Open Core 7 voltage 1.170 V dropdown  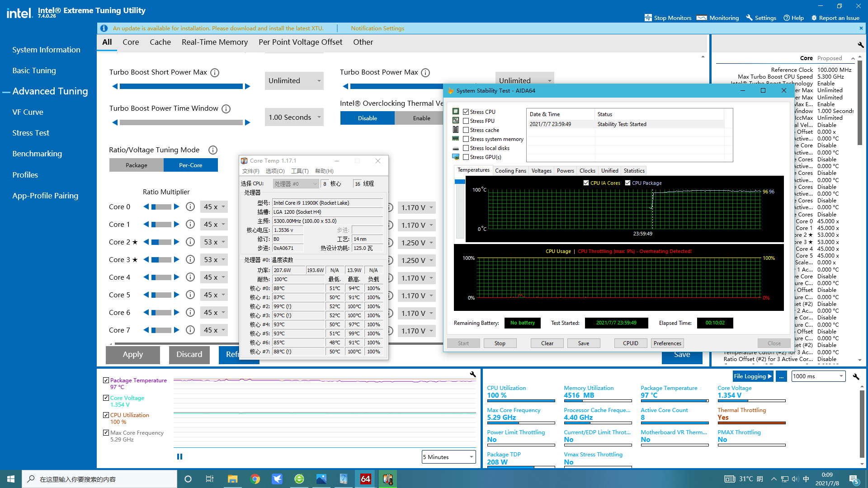pyautogui.click(x=417, y=331)
